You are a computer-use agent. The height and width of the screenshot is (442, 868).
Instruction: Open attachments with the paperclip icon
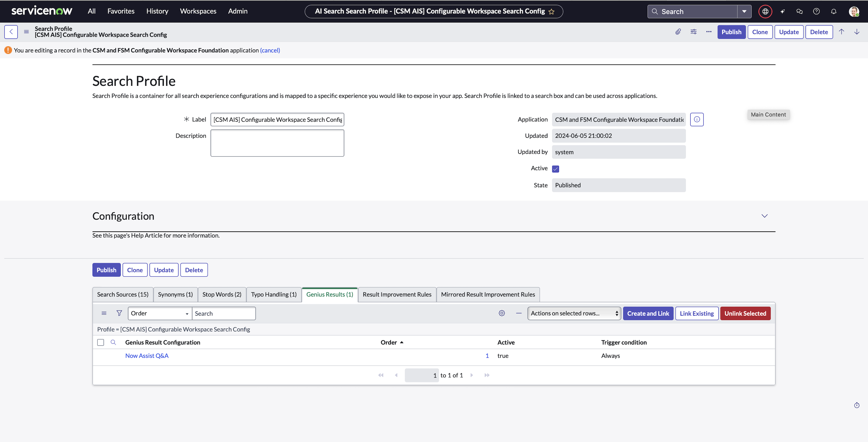678,32
